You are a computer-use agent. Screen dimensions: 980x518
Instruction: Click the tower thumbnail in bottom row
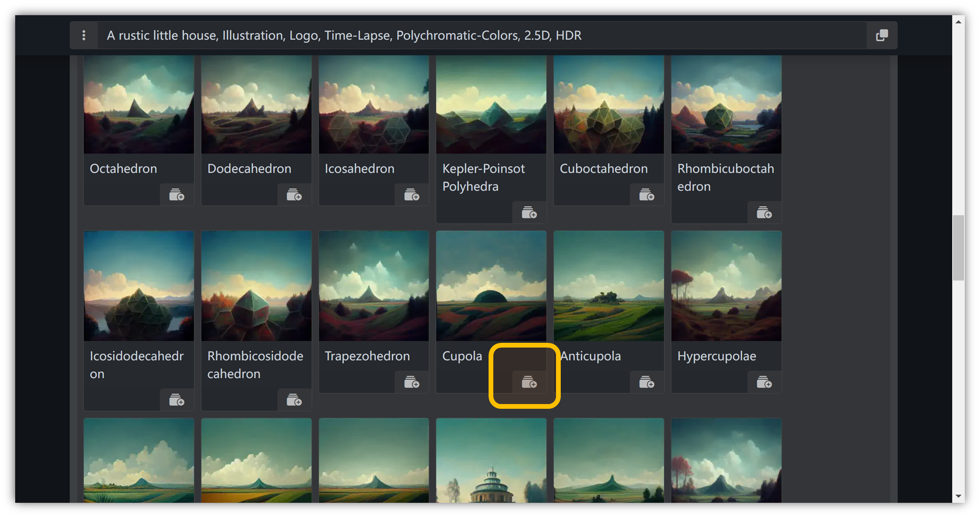(x=491, y=461)
